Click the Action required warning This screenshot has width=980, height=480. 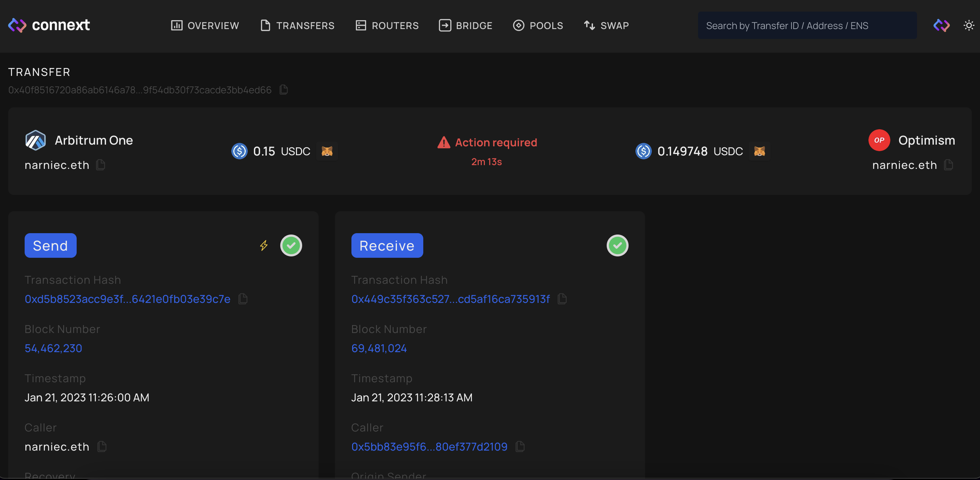point(487,142)
